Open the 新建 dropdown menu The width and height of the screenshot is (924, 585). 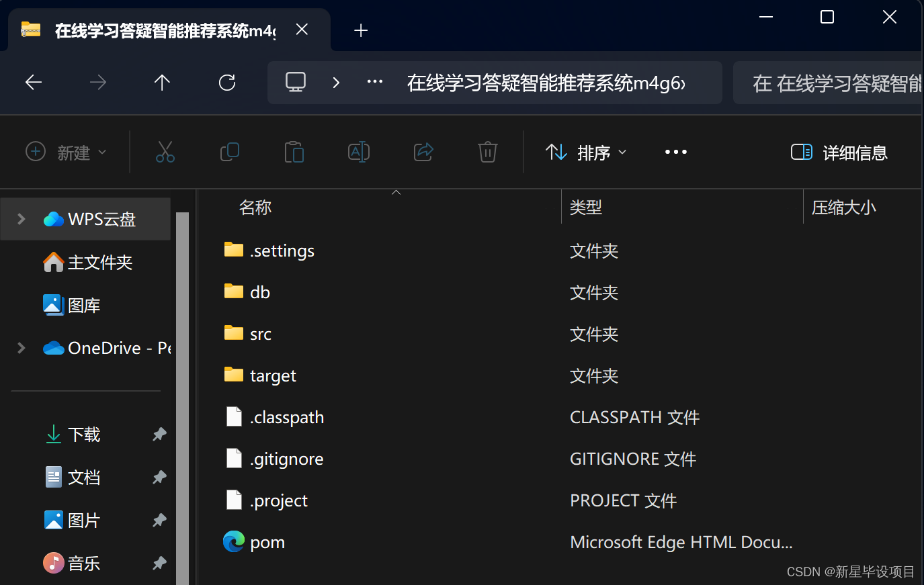point(65,152)
